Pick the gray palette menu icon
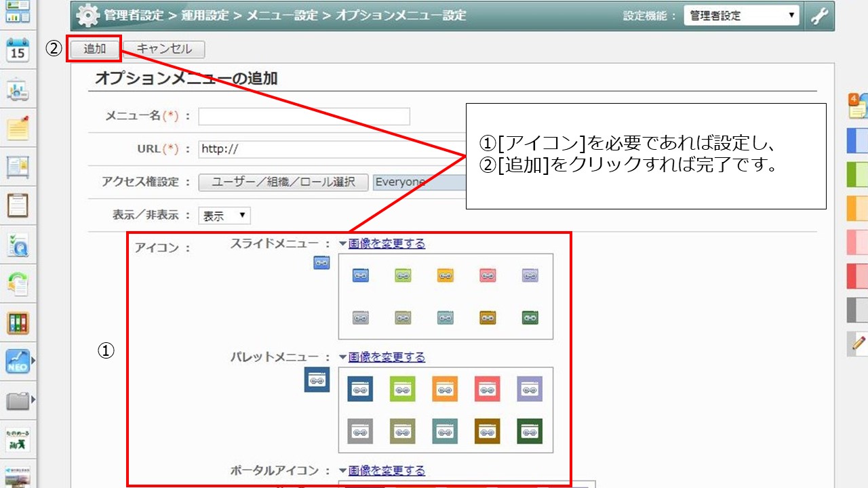The height and width of the screenshot is (488, 868). [x=360, y=431]
